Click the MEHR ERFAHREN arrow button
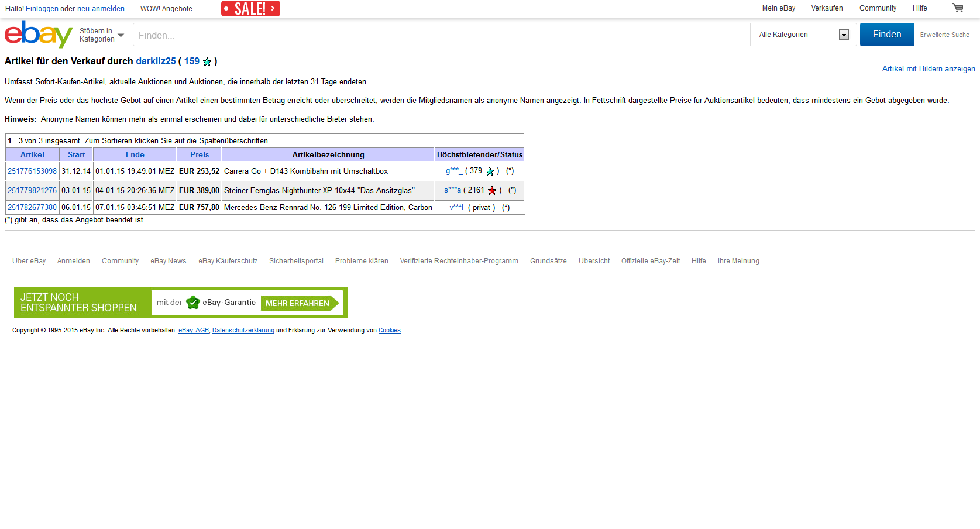The height and width of the screenshot is (529, 980). click(300, 303)
